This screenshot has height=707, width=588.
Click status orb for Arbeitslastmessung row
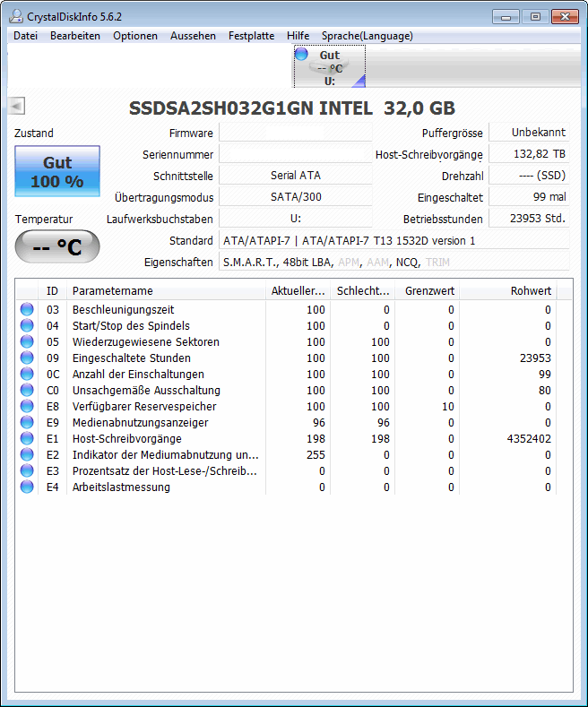coord(27,487)
